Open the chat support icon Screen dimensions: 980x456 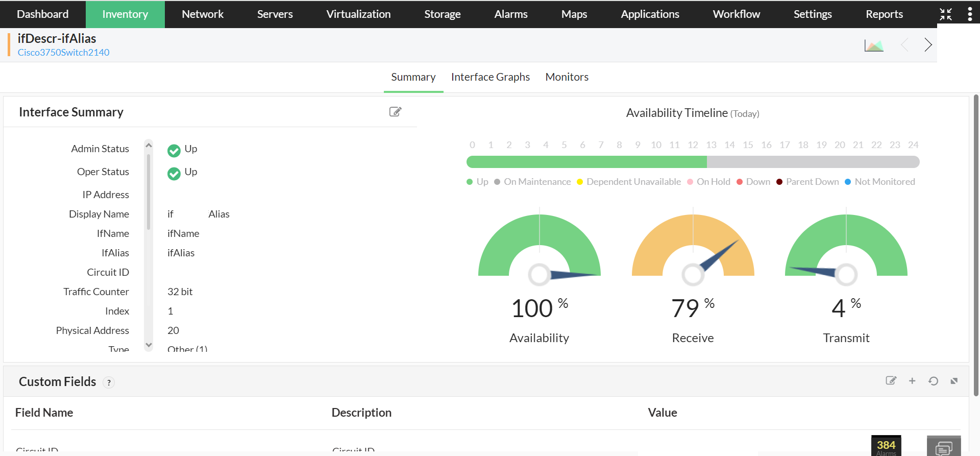pyautogui.click(x=943, y=447)
